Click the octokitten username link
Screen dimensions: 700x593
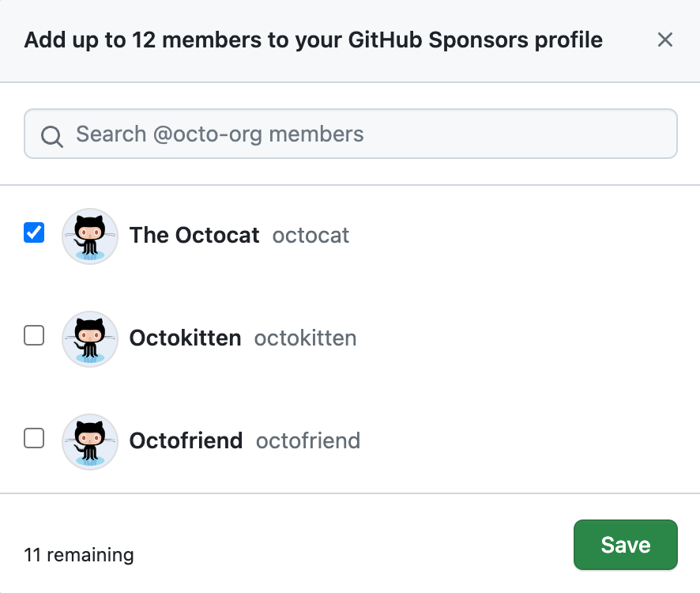[x=305, y=338]
